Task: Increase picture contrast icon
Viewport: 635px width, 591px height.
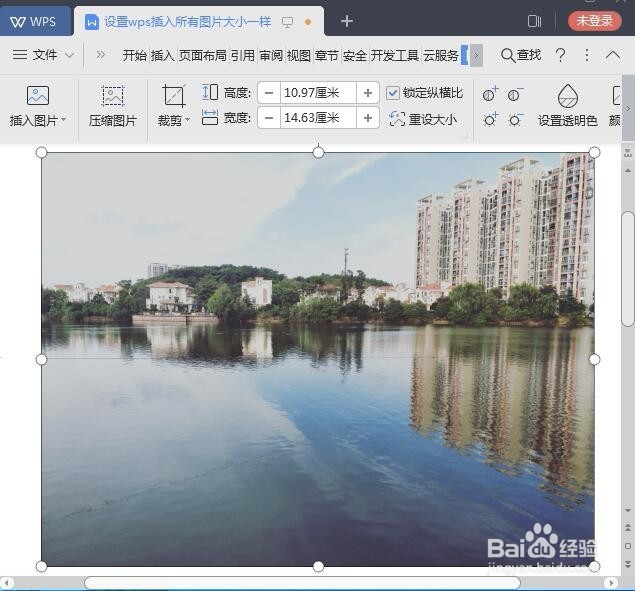Action: (490, 94)
